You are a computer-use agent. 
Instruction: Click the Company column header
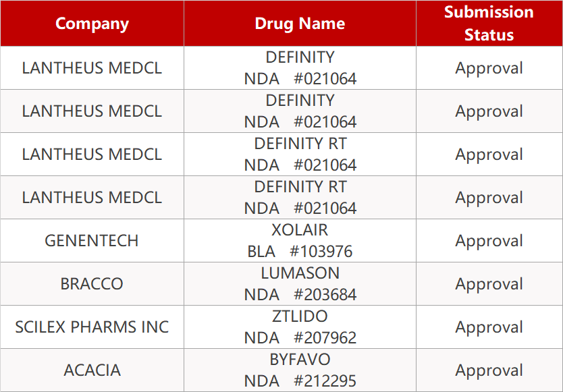(92, 24)
